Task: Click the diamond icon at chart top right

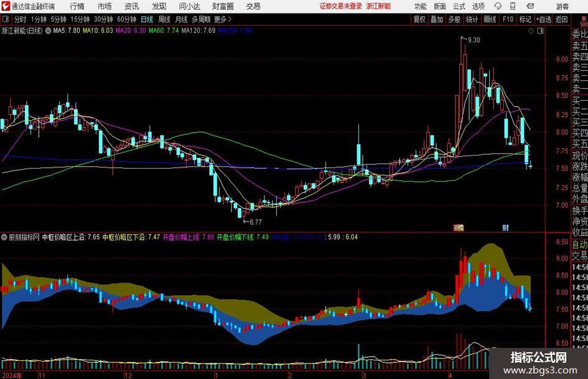Action: pyautogui.click(x=531, y=31)
